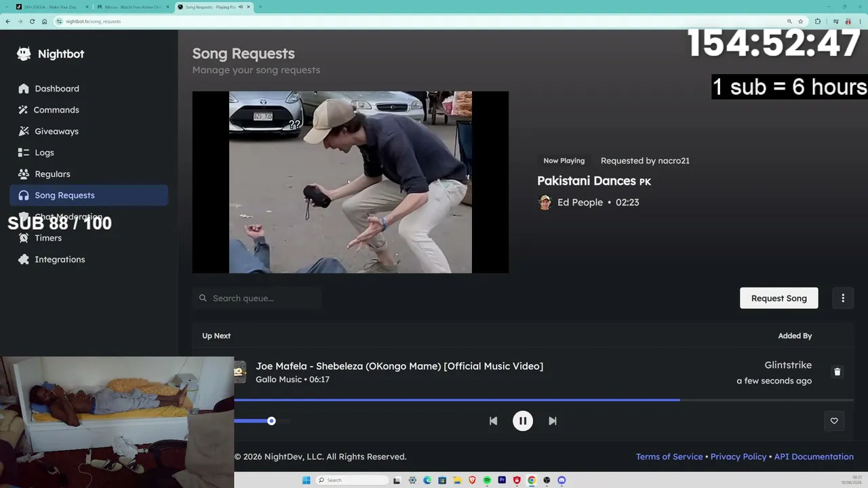
Task: Click the Pakistani Dances song title
Action: pos(594,181)
